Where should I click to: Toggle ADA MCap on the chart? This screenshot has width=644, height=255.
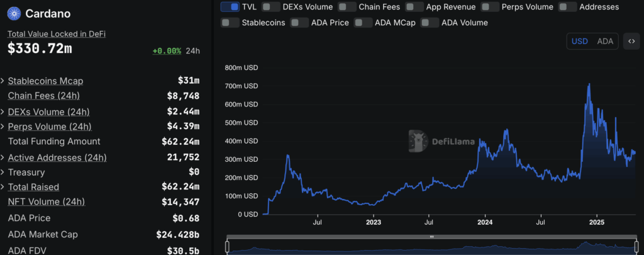[x=363, y=23]
